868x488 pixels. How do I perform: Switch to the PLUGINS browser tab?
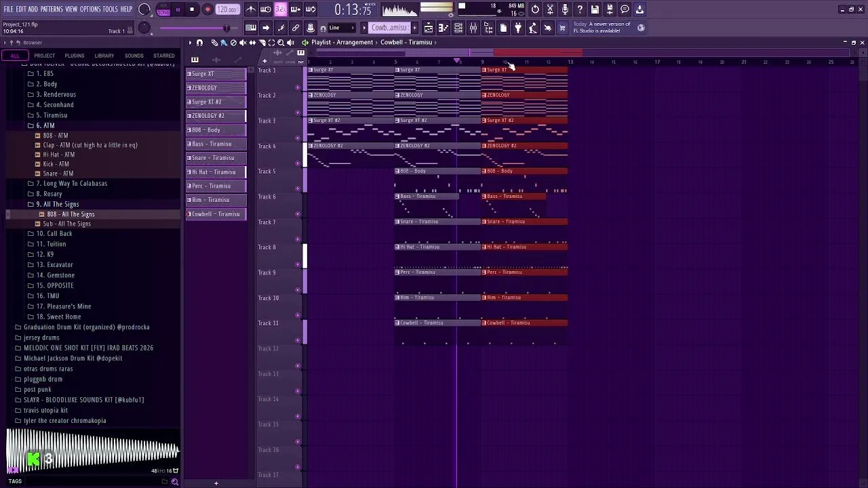pos(75,56)
